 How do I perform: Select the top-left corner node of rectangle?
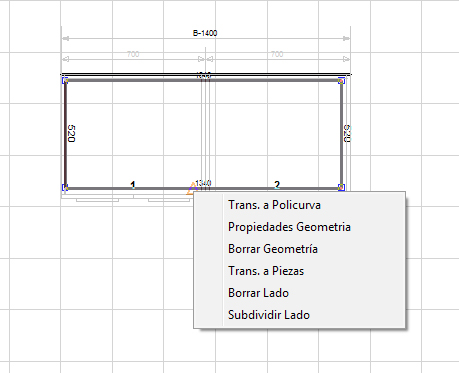point(65,80)
